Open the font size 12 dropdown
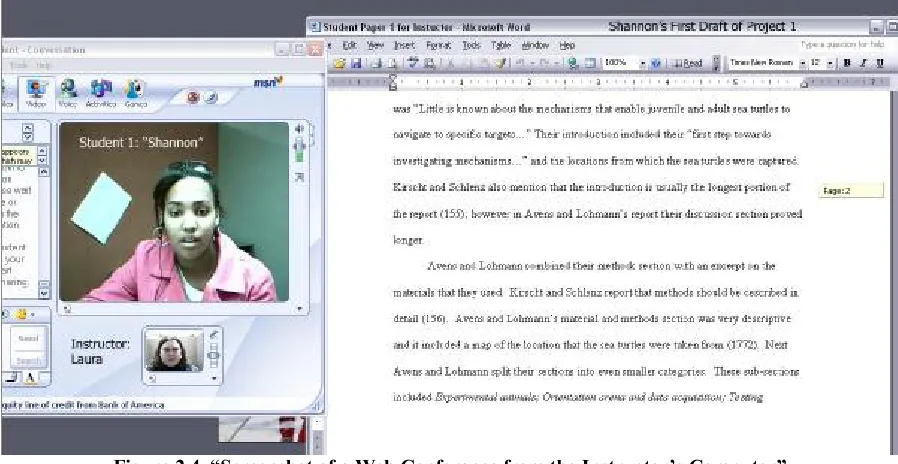Viewport: 898px width, 464px height. tap(830, 64)
